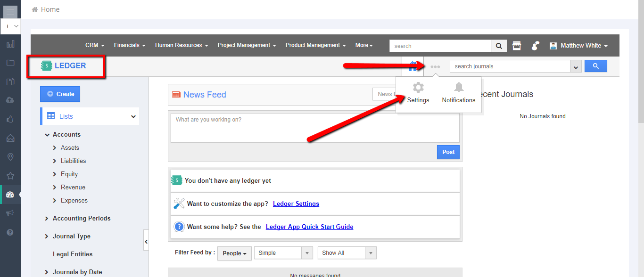Click the magnifier search button in top navbar
The height and width of the screenshot is (277, 644).
click(x=499, y=46)
